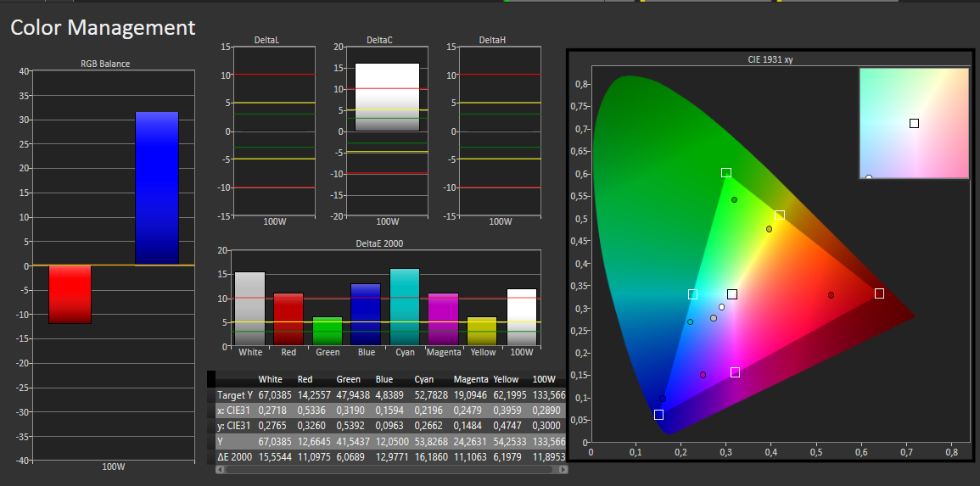
Task: Click the blue bar in RGB Balance chart
Action: (157, 188)
